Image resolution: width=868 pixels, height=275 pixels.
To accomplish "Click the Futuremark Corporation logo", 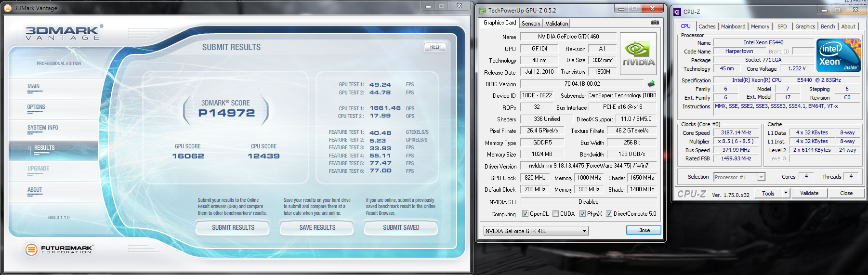I will pos(59,249).
